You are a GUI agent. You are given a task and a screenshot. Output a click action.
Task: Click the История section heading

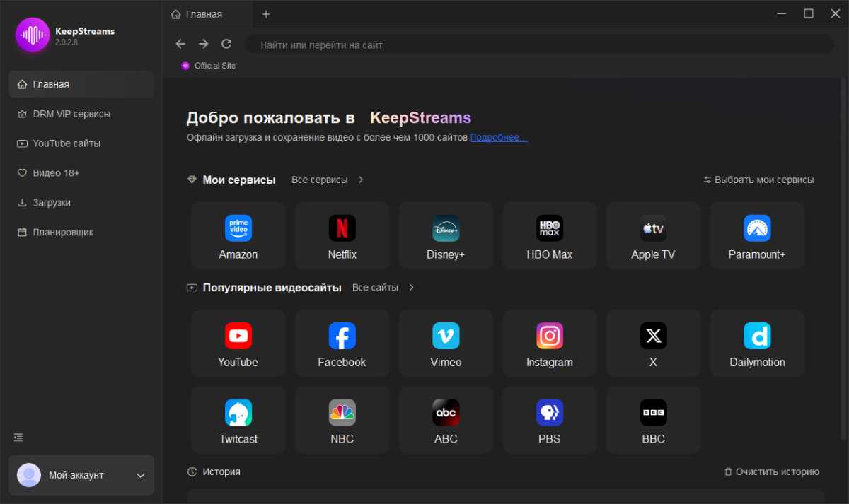click(221, 471)
